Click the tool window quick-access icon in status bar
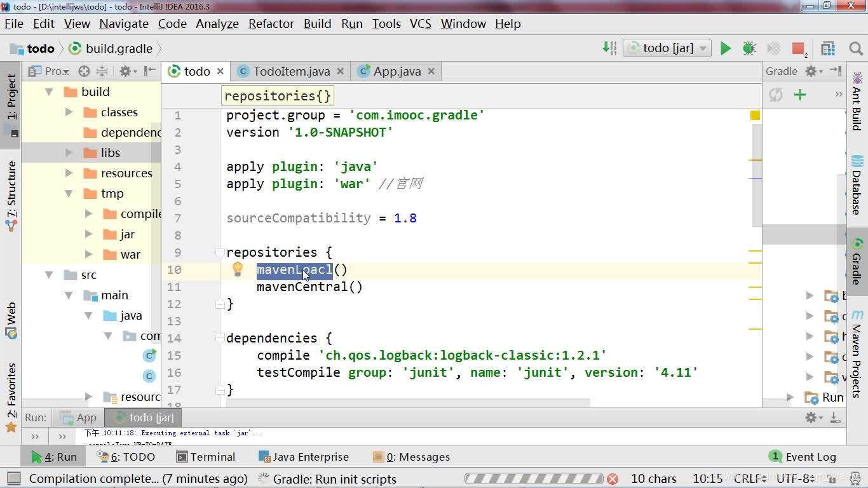The height and width of the screenshot is (488, 868). pyautogui.click(x=13, y=478)
